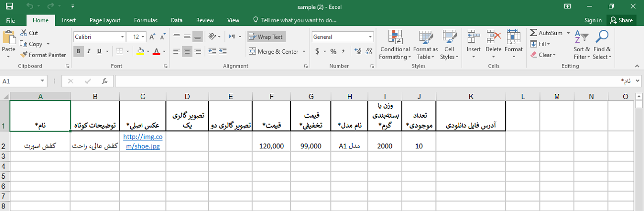The image size is (644, 211).
Task: Select Middle Align icon
Action: click(187, 37)
